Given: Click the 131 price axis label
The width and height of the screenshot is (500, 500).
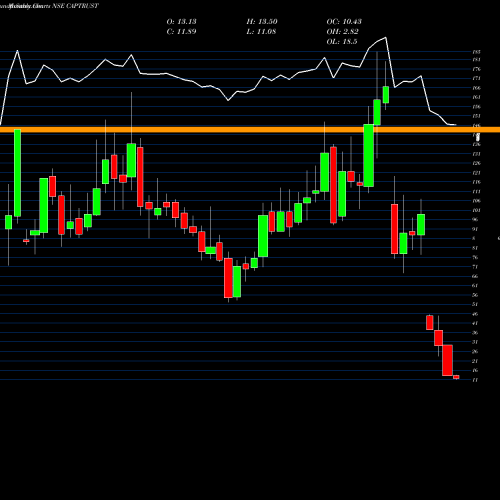Looking at the screenshot, I should (476, 154).
